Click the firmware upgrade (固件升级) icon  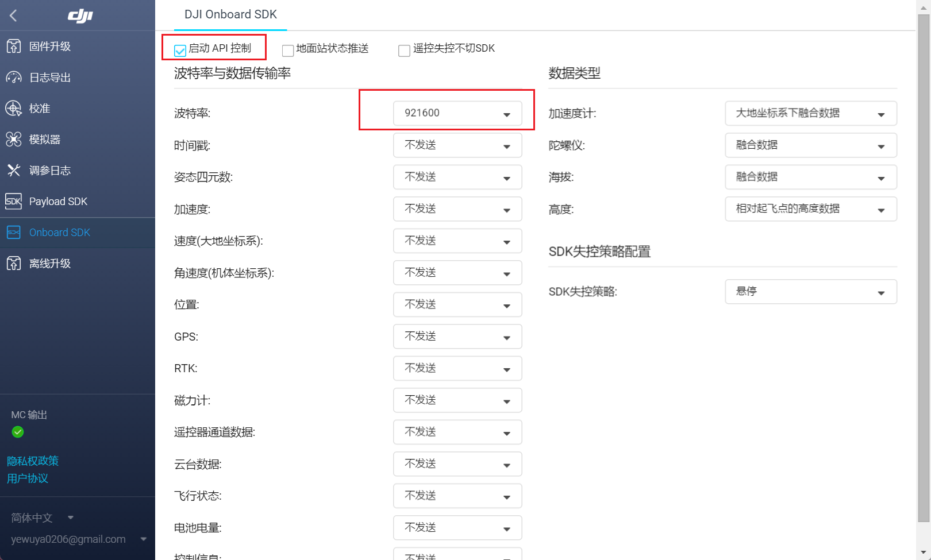click(14, 47)
